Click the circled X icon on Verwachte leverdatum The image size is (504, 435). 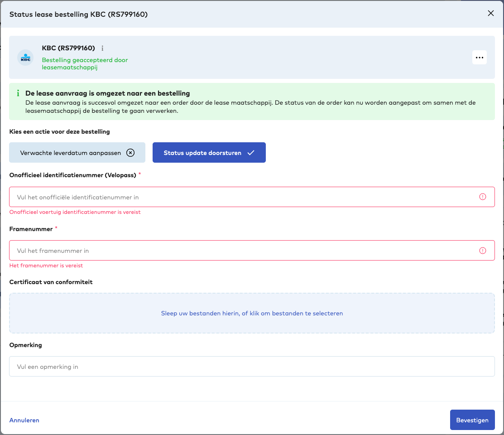pyautogui.click(x=130, y=153)
